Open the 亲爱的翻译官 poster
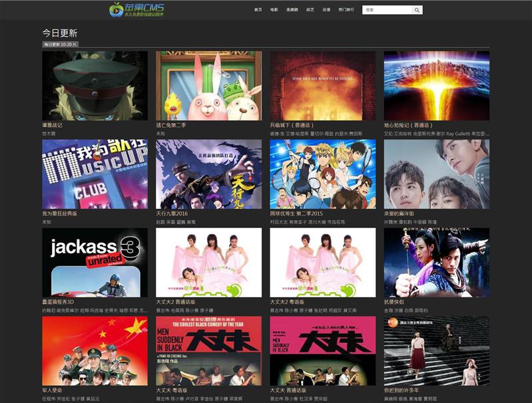 point(436,174)
